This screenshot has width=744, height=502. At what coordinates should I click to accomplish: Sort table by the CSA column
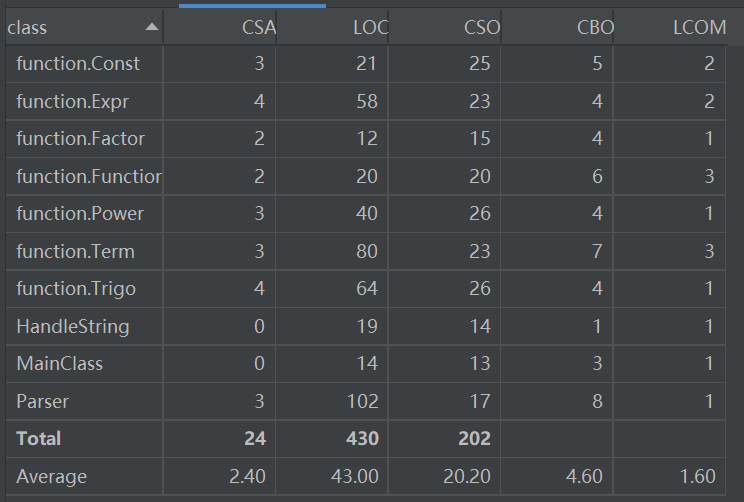(220, 28)
